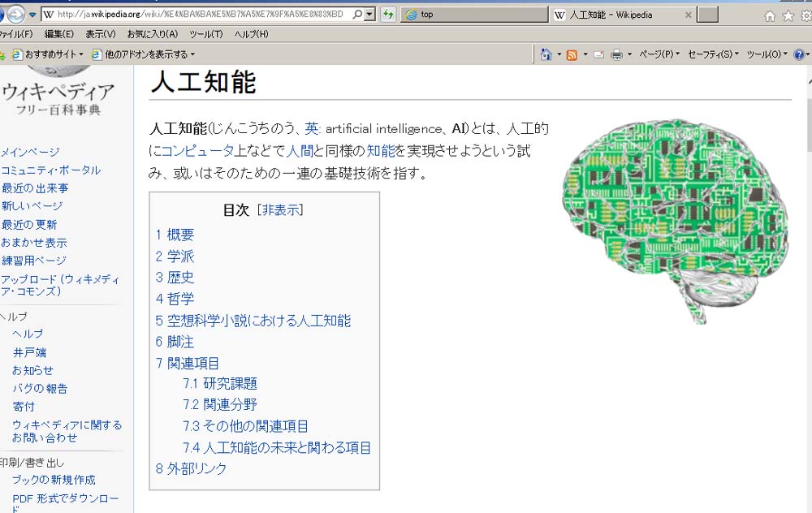812x513 pixels.
Task: Open the recent pages history arrow
Action: coord(32,15)
